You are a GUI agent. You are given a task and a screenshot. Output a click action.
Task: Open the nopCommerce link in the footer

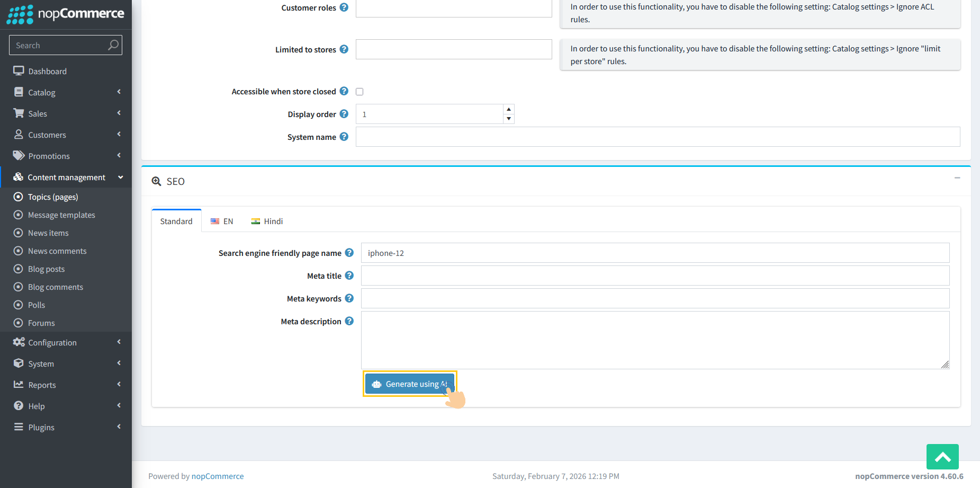pos(218,476)
